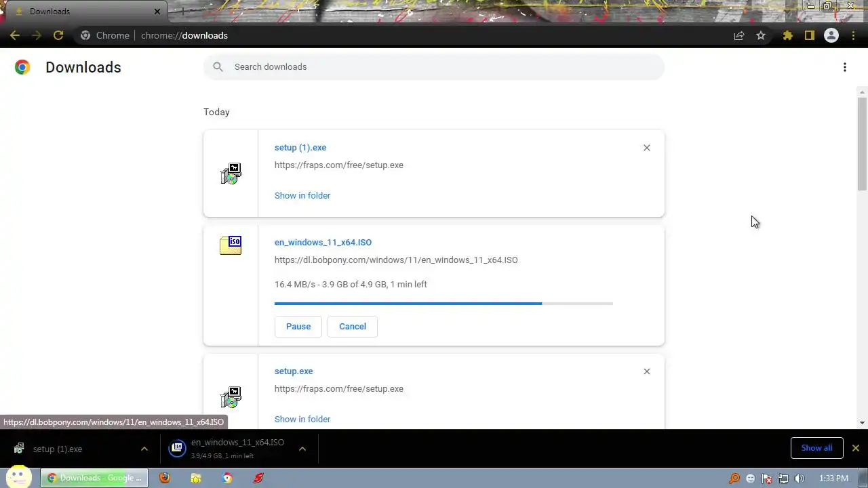Click the Start button smiley icon
868x488 pixels.
[x=18, y=476]
